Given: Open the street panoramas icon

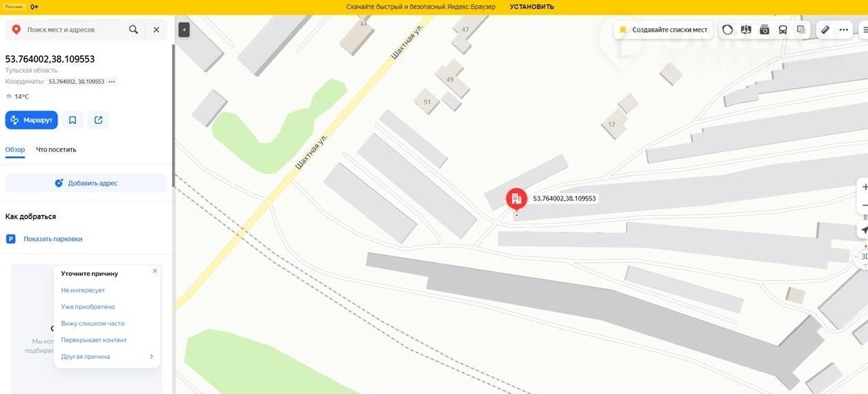Looking at the screenshot, I should (x=746, y=30).
